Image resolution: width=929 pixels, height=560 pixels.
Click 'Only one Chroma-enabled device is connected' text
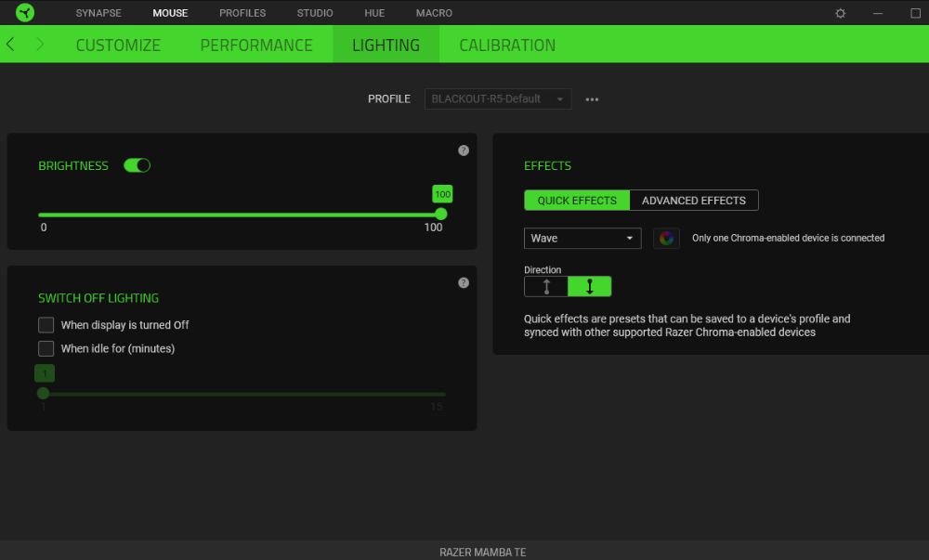point(788,238)
